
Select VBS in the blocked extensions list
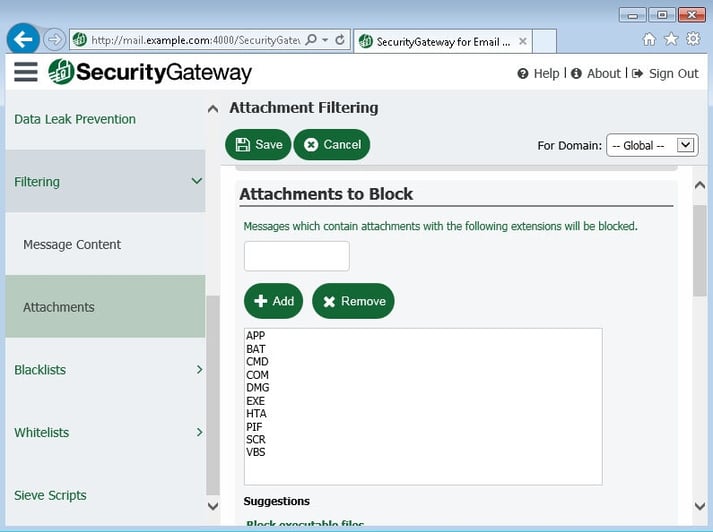pyautogui.click(x=256, y=452)
